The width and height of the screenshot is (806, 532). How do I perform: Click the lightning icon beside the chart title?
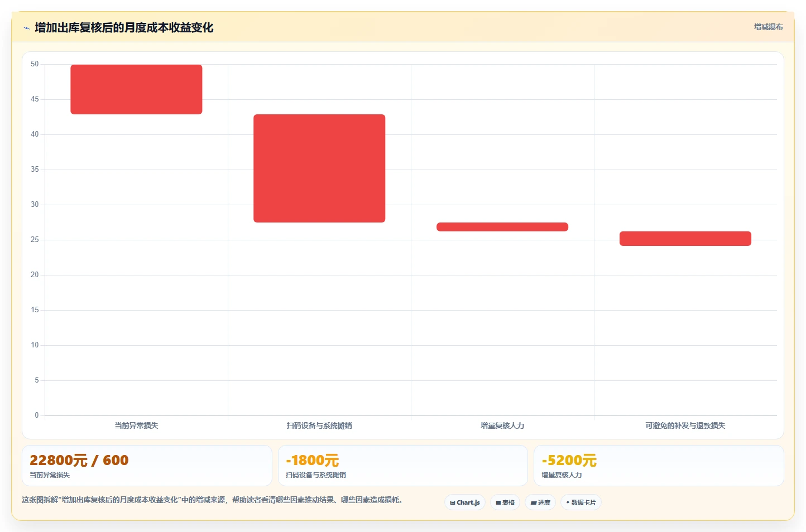[x=26, y=28]
